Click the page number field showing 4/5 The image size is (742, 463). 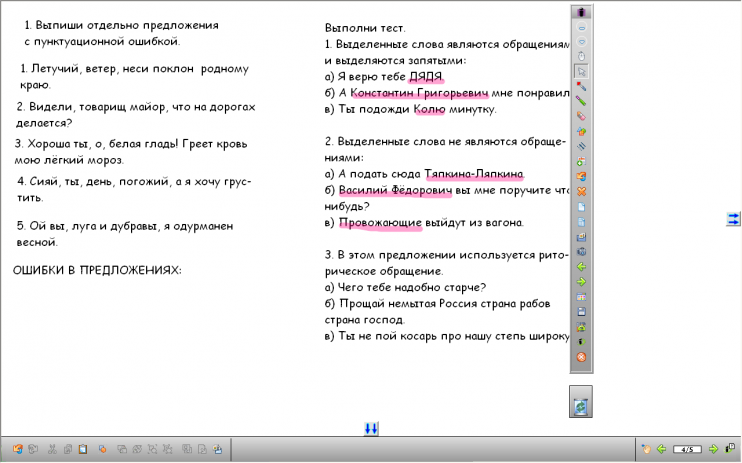[x=686, y=449]
